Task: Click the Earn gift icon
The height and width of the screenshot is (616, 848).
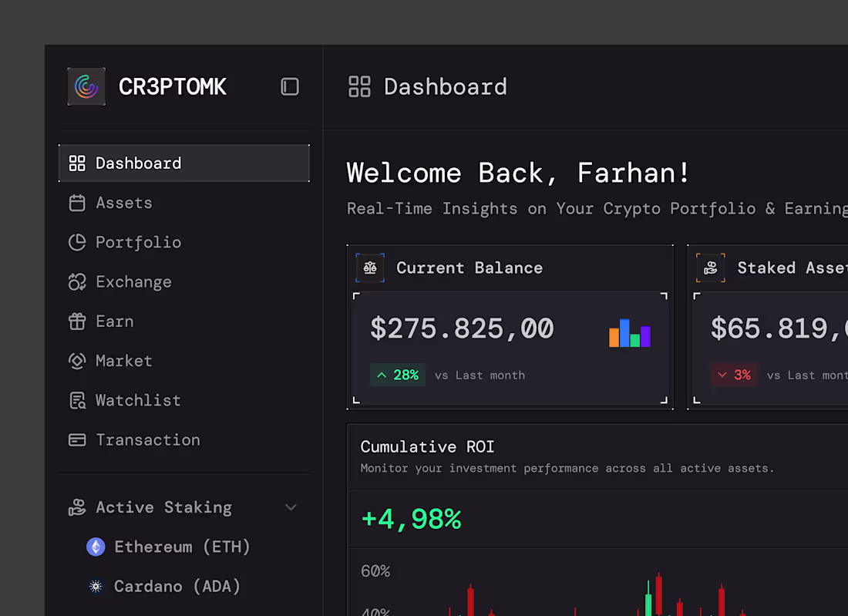Action: point(76,321)
